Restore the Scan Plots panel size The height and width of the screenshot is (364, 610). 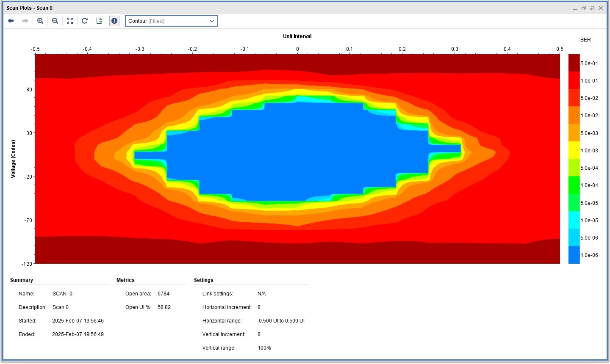click(x=584, y=8)
